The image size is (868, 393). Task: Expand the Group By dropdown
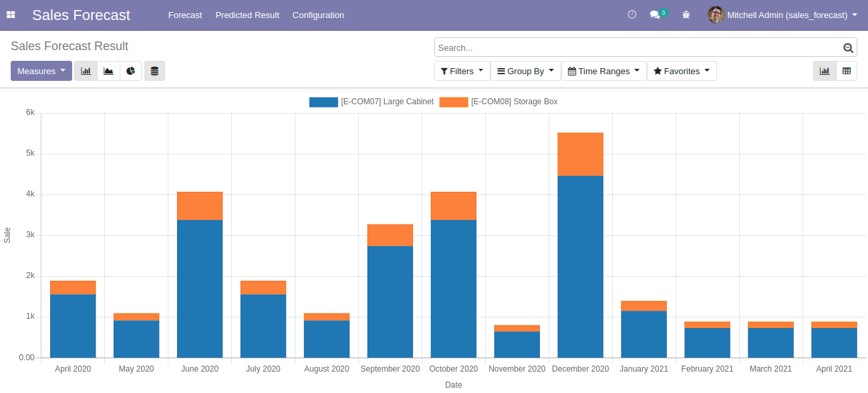click(525, 71)
